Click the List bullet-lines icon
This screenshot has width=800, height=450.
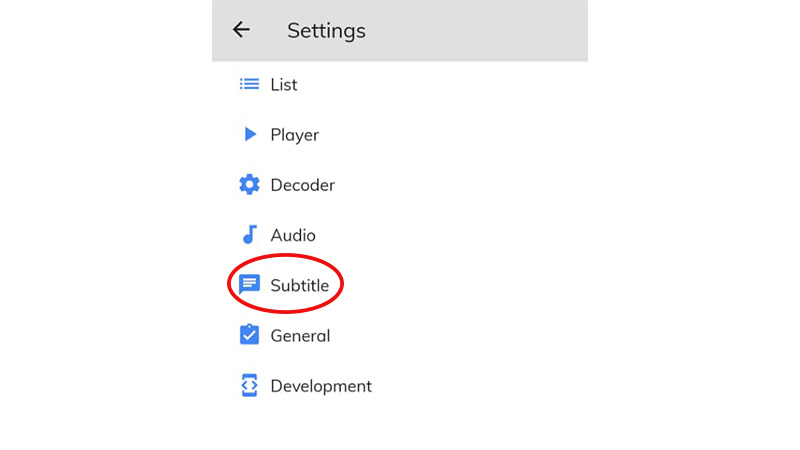tap(249, 84)
